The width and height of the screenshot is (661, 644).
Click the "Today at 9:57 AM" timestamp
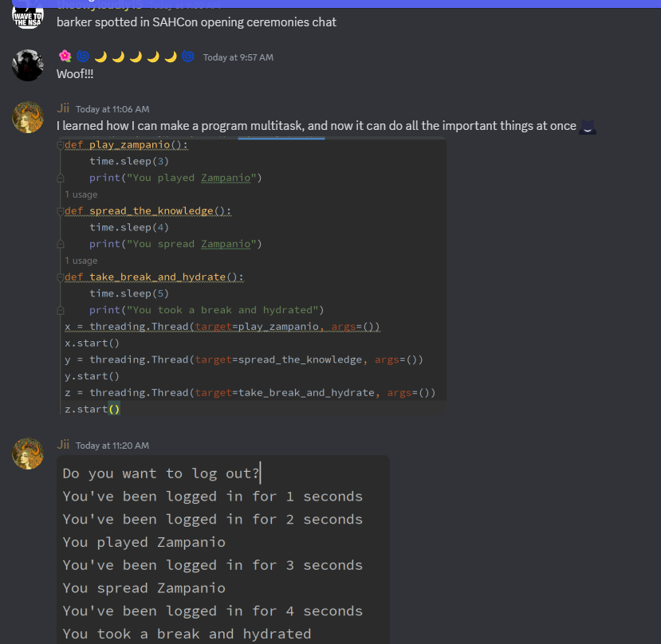coord(238,57)
